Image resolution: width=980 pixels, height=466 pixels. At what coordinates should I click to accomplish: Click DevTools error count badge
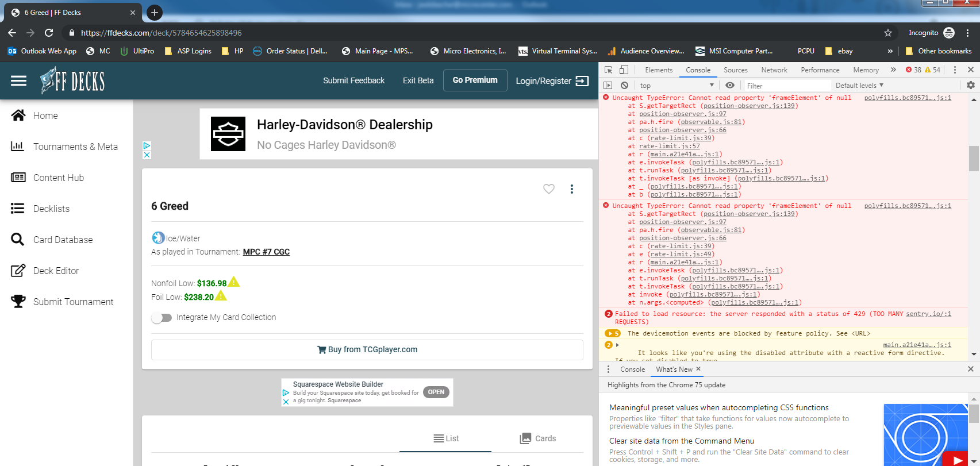pos(913,70)
